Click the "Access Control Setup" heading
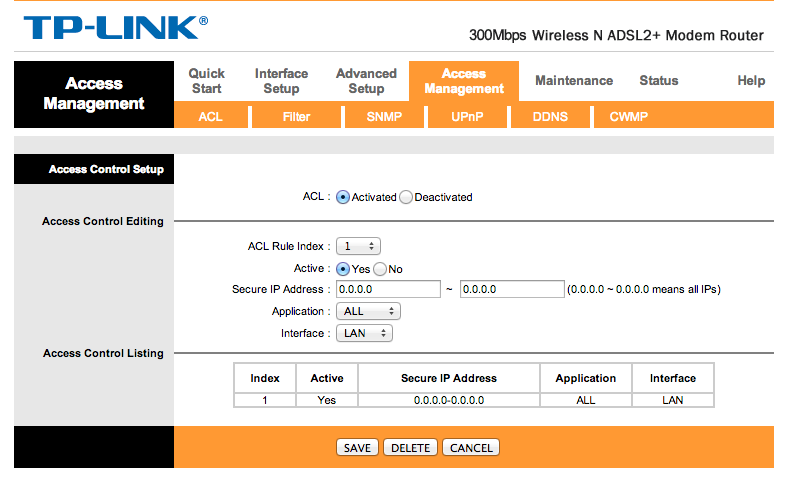Screen dimensions: 796x491 coord(106,170)
